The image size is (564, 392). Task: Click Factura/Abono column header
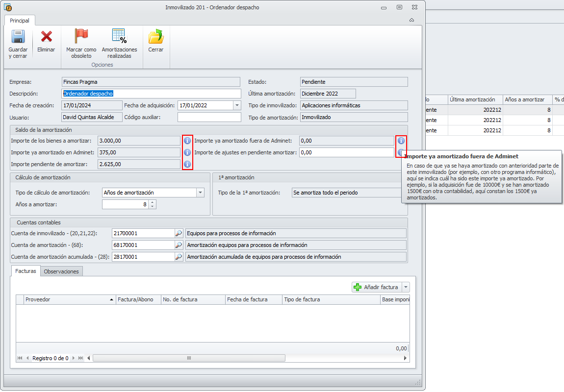pos(138,300)
